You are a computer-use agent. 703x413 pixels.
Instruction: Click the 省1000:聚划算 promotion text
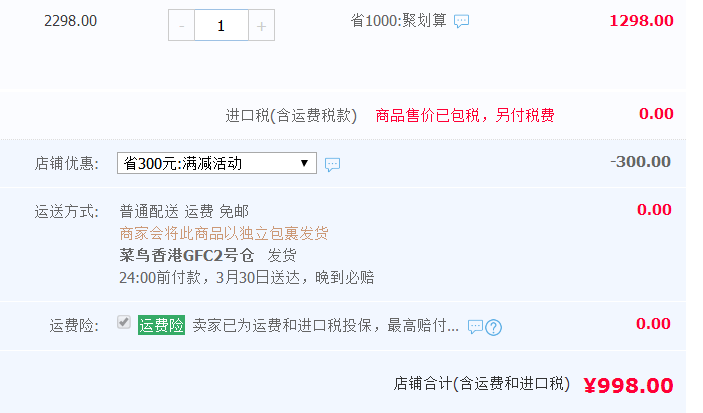tap(399, 21)
